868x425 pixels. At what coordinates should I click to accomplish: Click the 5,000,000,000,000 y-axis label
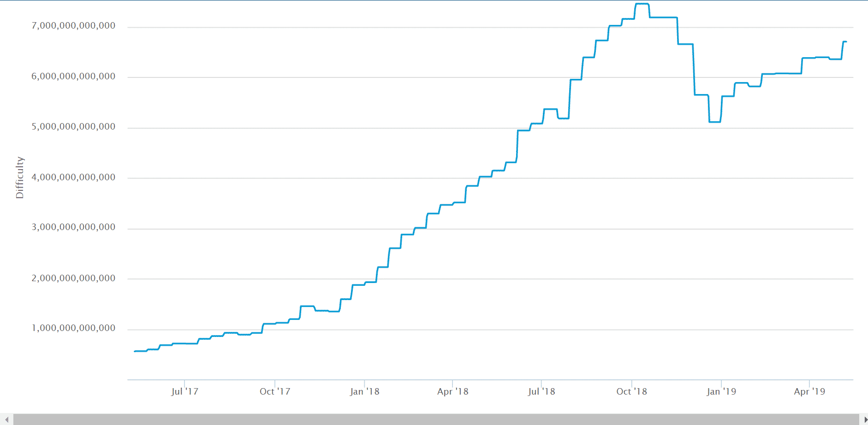pyautogui.click(x=73, y=127)
